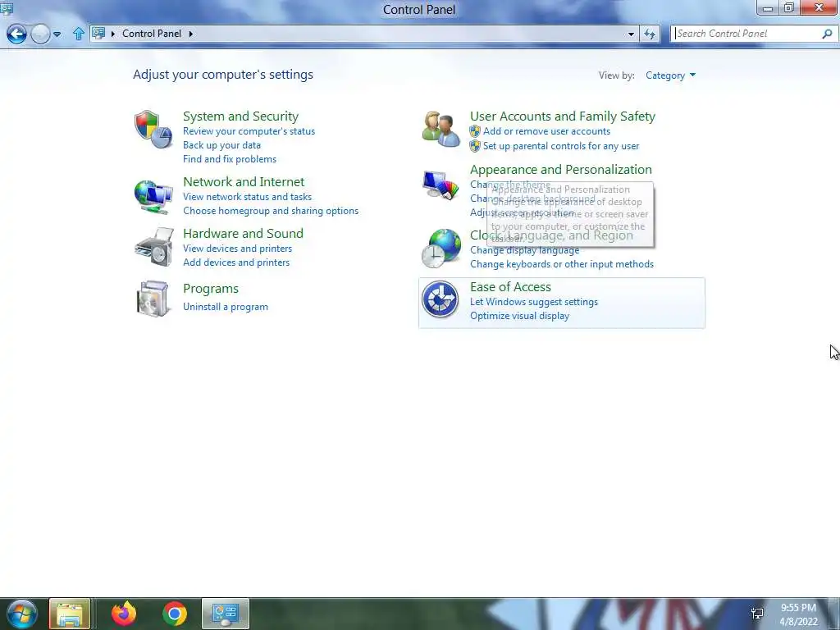Screen dimensions: 840x630
Task: Open the User Accounts two people icon
Action: click(441, 129)
